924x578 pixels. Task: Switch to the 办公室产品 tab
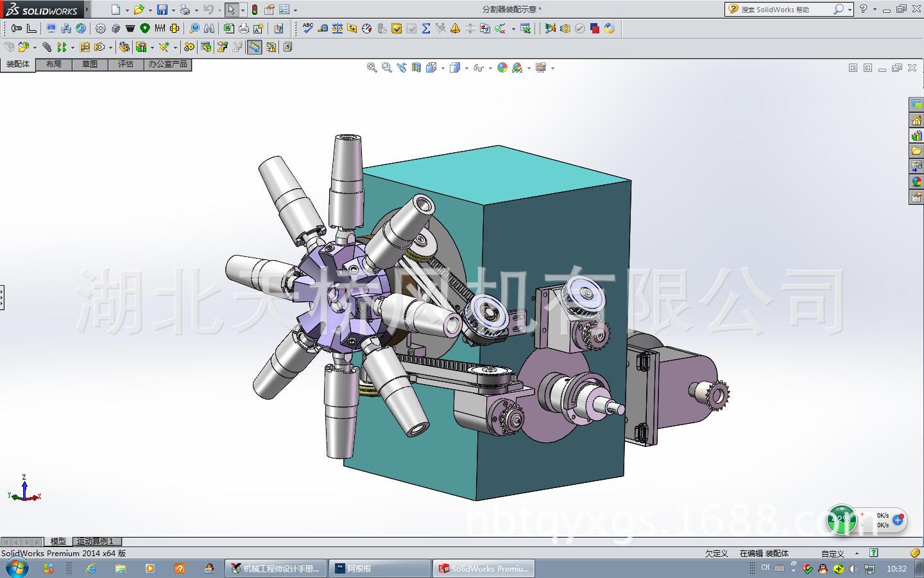click(x=168, y=64)
